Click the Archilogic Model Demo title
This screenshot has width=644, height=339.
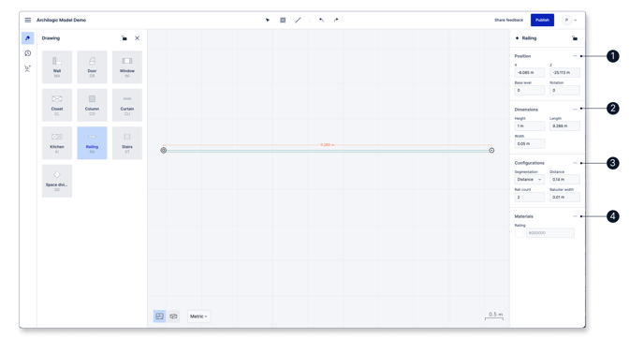[61, 20]
